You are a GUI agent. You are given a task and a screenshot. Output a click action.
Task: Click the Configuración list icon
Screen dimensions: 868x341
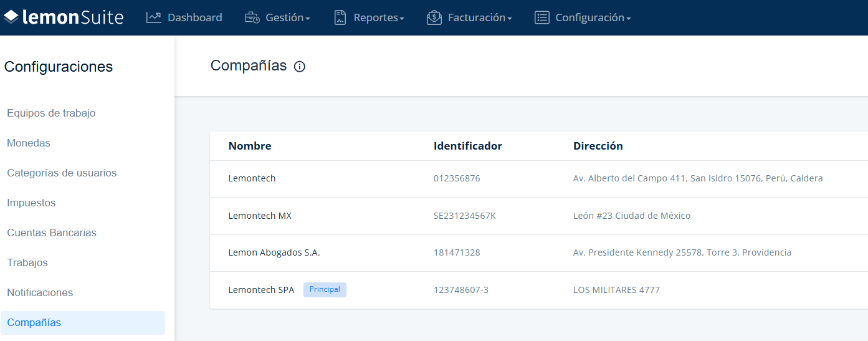click(x=542, y=17)
